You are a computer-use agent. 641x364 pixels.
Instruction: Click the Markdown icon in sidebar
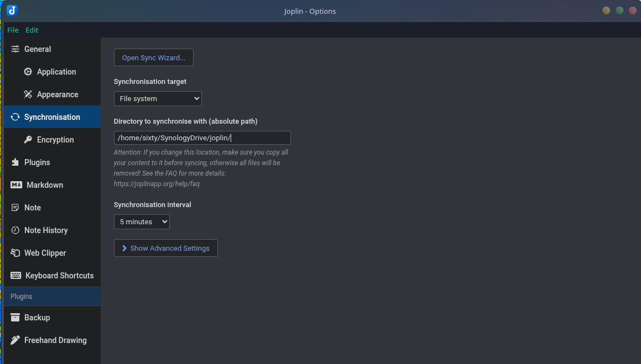point(16,185)
